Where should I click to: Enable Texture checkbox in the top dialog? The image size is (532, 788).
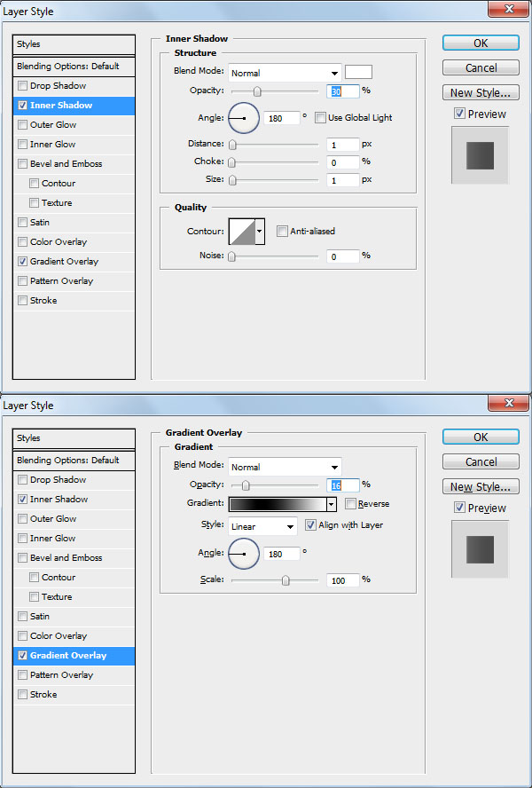(x=35, y=203)
